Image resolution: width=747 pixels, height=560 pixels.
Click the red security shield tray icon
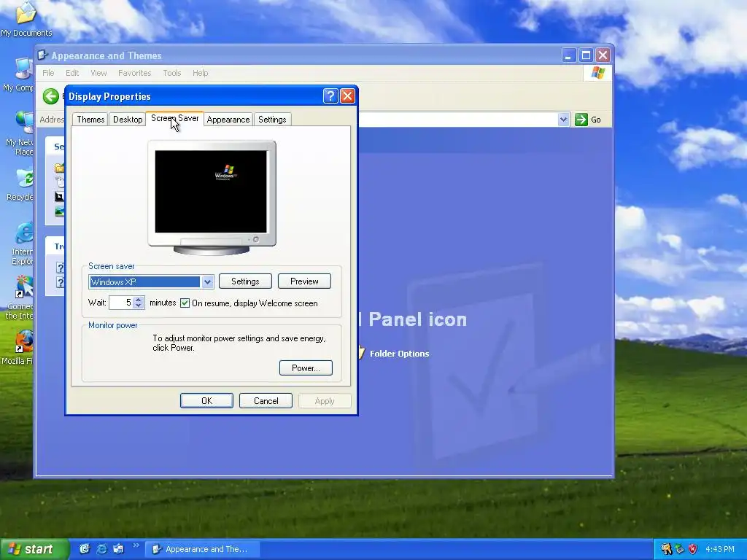(x=693, y=549)
